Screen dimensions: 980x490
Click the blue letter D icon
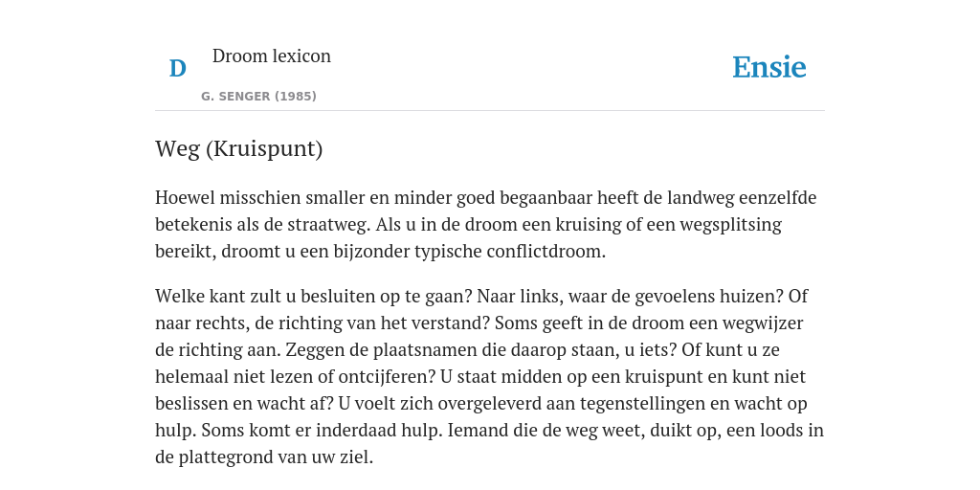pos(177,68)
